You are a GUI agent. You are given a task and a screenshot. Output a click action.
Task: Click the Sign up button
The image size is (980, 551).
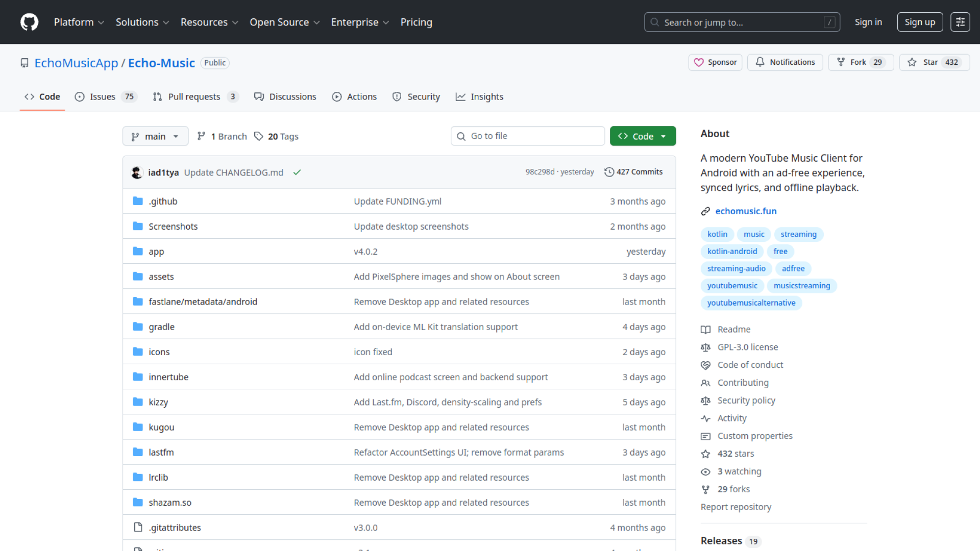point(919,22)
